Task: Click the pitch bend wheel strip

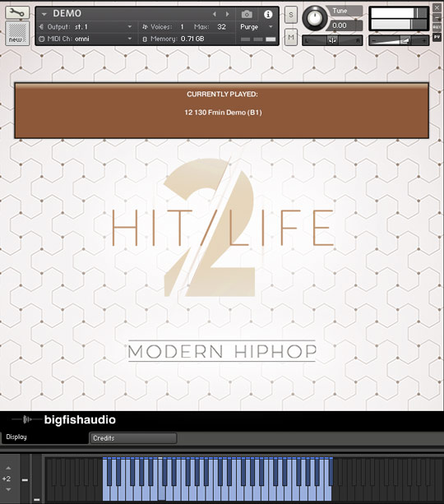Action: click(x=25, y=479)
